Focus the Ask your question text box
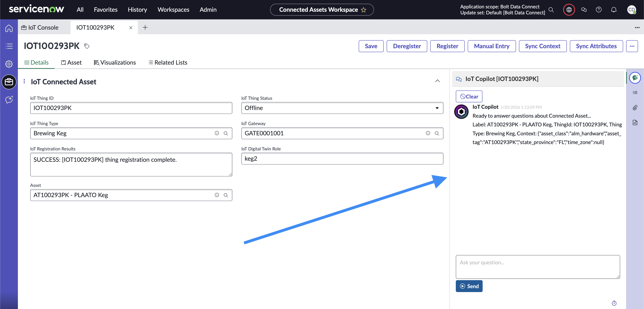Image resolution: width=644 pixels, height=309 pixels. pos(538,267)
